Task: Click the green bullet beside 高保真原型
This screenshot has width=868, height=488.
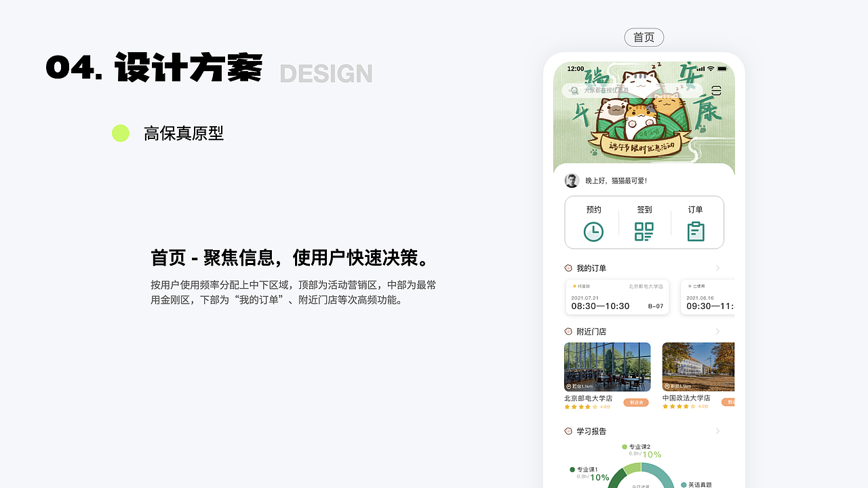Action: (x=121, y=134)
